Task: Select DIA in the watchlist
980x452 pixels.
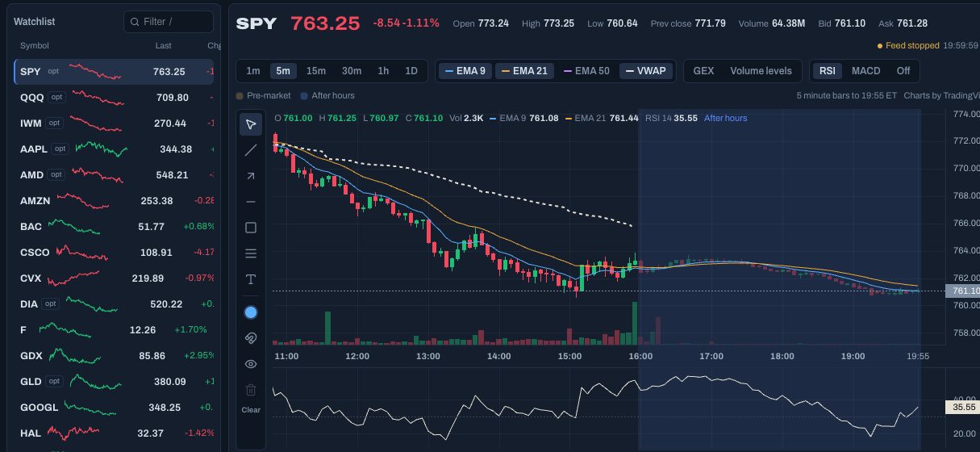Action: [114, 304]
